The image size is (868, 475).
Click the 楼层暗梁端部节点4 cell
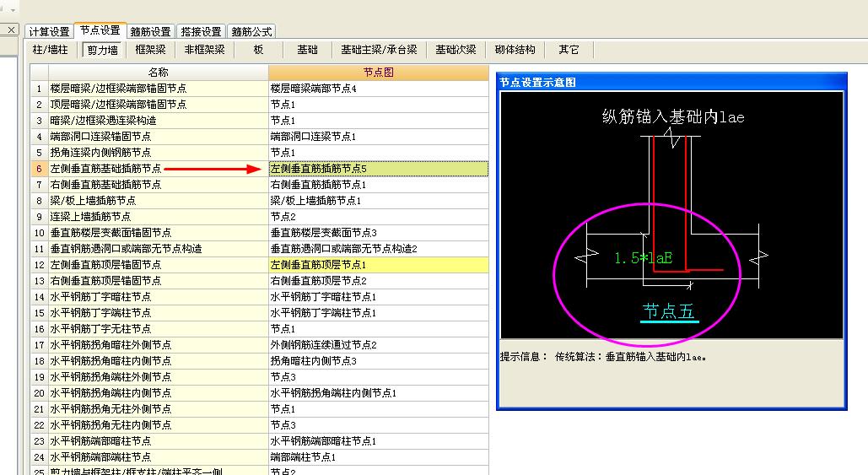click(379, 89)
